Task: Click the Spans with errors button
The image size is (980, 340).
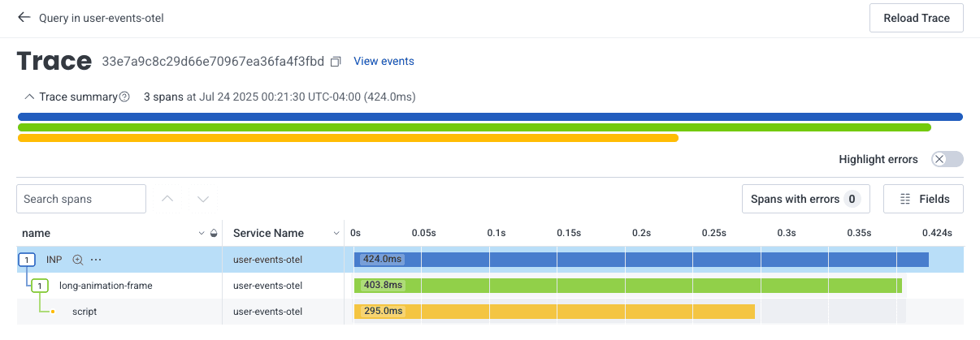Action: click(805, 199)
